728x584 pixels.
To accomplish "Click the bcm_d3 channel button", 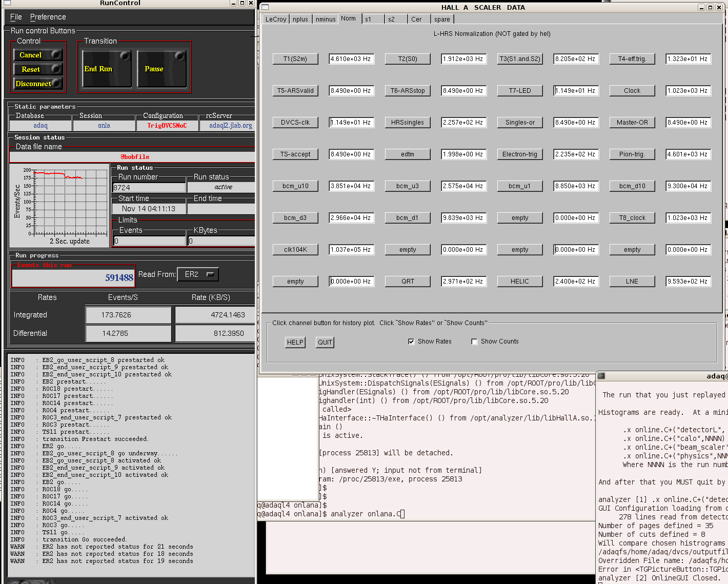I will [x=295, y=218].
